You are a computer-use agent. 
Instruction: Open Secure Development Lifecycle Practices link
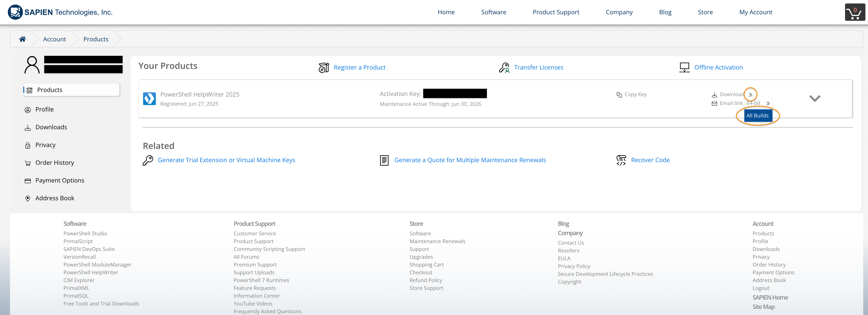[605, 274]
